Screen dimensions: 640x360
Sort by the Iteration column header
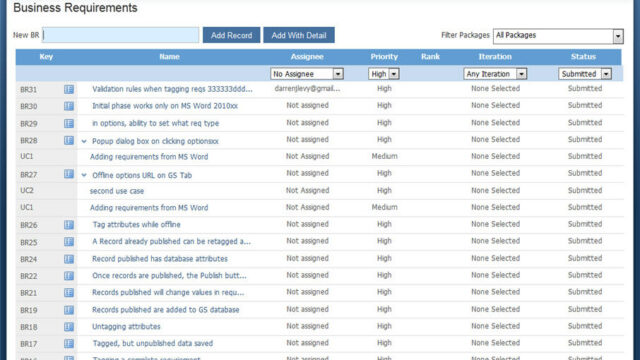[495, 57]
